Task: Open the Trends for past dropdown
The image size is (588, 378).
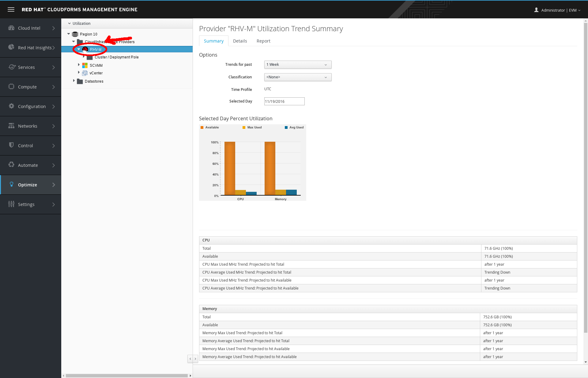Action: coord(298,65)
